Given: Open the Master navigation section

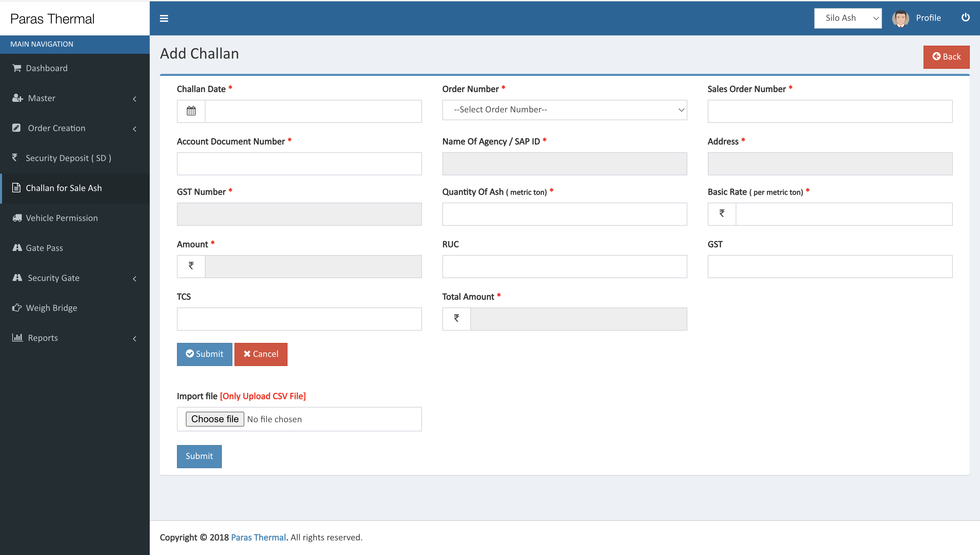Looking at the screenshot, I should (x=75, y=97).
